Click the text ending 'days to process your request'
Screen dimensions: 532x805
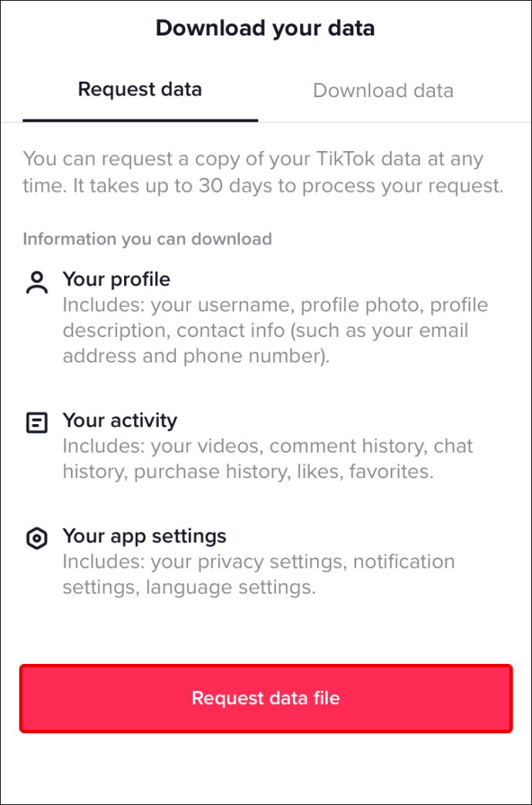pyautogui.click(x=263, y=186)
